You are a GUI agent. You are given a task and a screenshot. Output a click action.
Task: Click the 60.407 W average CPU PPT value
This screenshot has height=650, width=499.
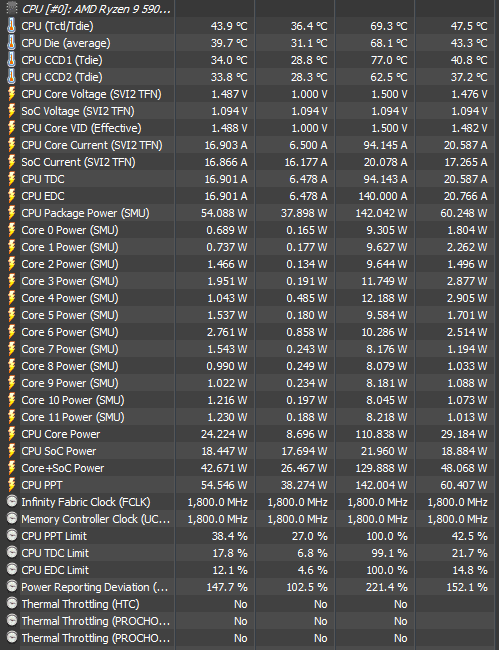click(464, 485)
